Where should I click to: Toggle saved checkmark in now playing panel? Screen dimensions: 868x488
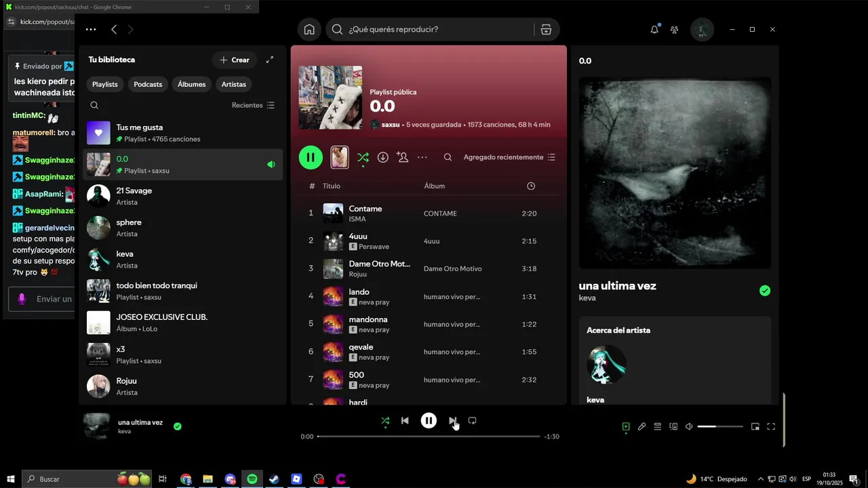(765, 291)
